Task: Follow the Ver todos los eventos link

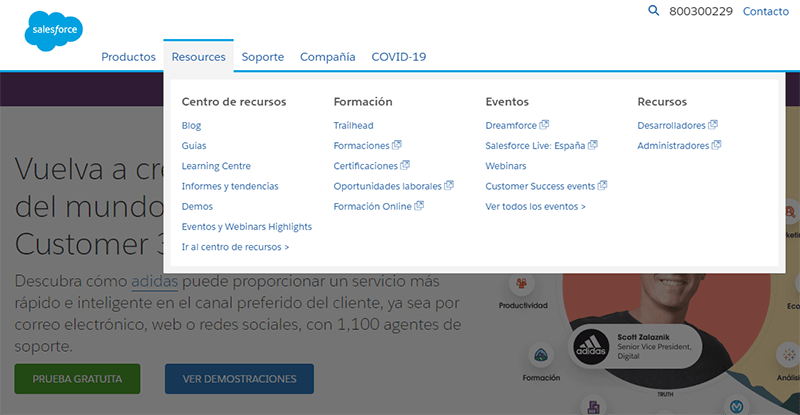Action: pyautogui.click(x=535, y=206)
